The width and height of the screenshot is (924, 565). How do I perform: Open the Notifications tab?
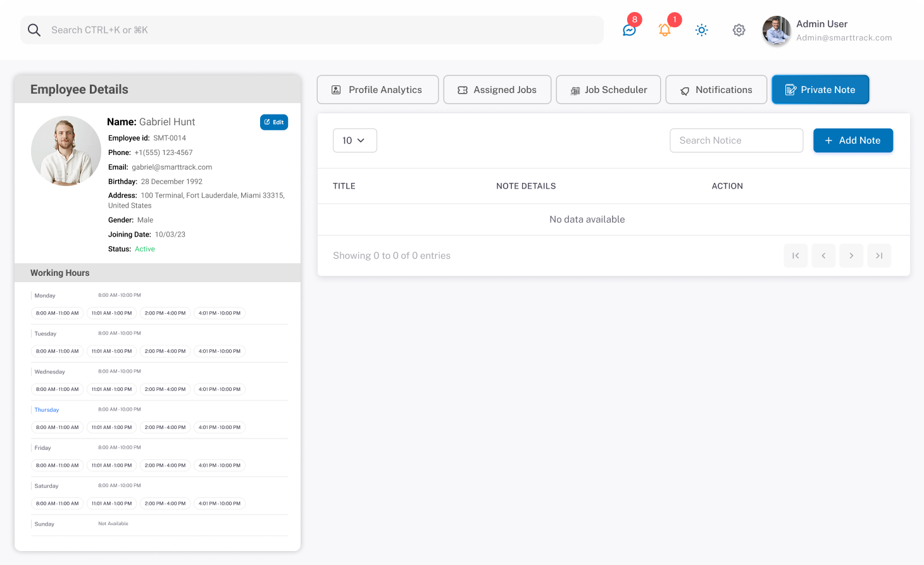click(716, 90)
